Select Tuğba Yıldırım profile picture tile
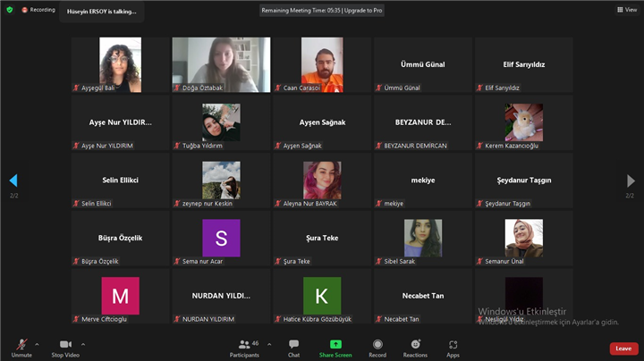644x361 pixels. pyautogui.click(x=222, y=122)
